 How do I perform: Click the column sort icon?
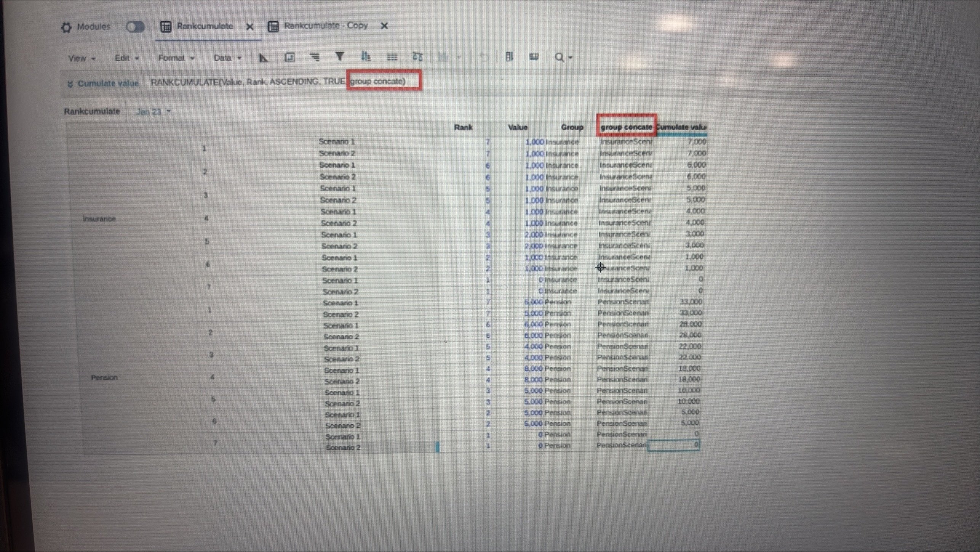pos(366,57)
